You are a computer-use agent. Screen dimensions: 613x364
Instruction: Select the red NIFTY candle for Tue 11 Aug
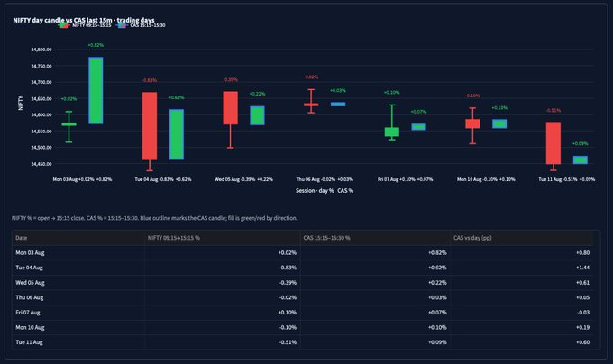[x=554, y=143]
